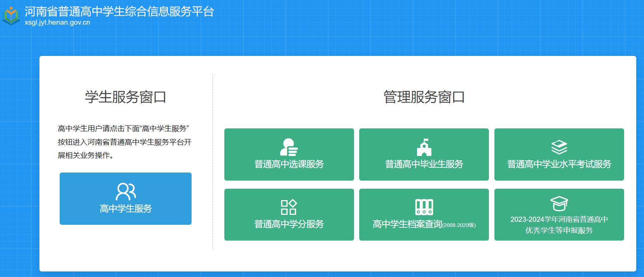Click the person-list icon for 选课服务

(289, 147)
